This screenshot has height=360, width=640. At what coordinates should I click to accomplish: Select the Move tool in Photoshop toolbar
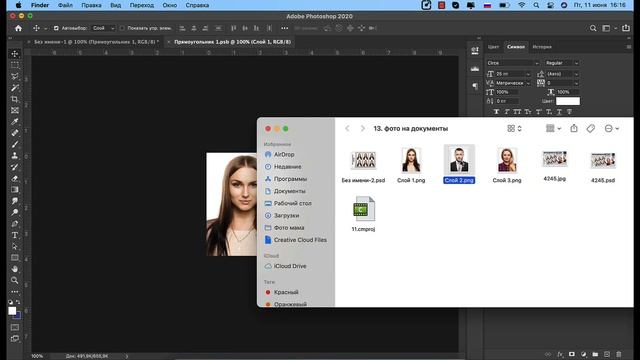(15, 54)
